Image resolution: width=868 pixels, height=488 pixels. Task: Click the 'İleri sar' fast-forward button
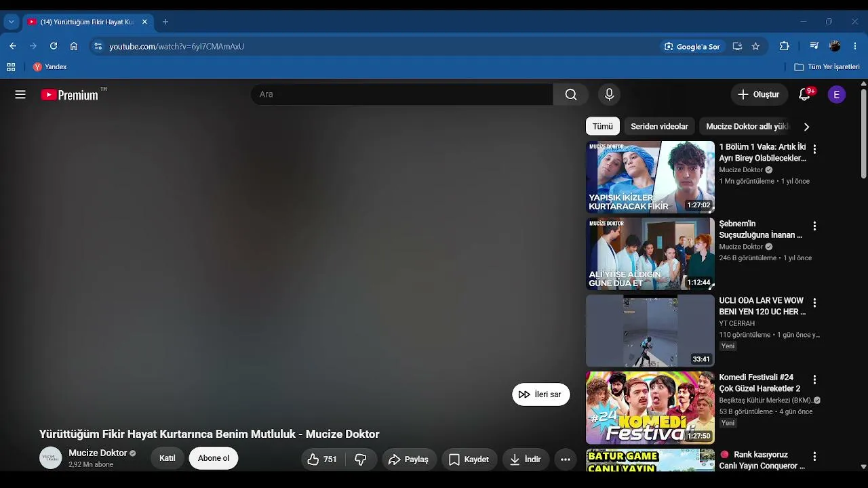(x=541, y=394)
